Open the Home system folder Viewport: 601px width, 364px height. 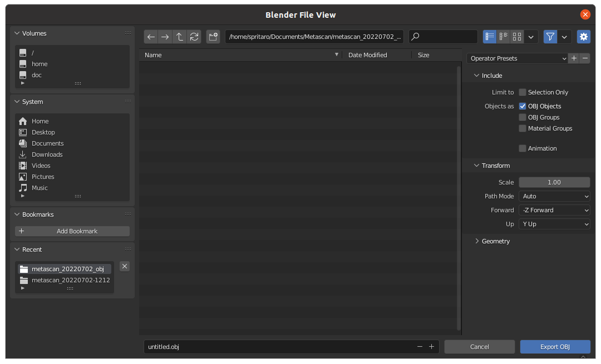(x=72, y=121)
